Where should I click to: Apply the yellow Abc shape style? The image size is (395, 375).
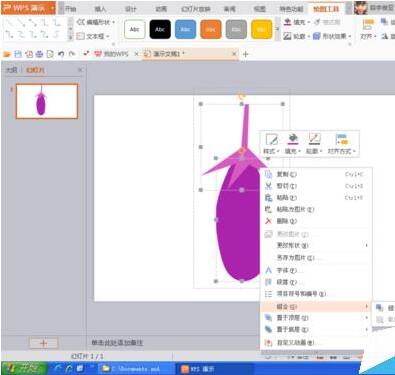coord(261,29)
